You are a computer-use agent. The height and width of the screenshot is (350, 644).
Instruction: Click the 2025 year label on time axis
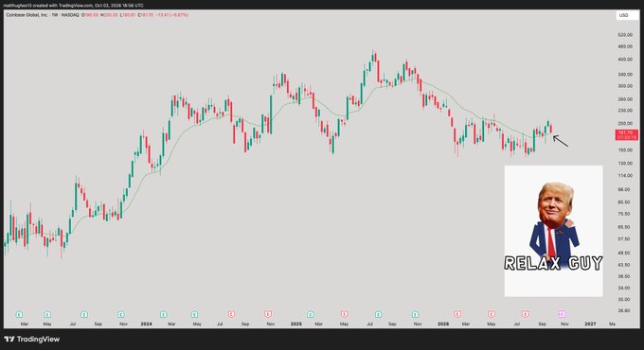pyautogui.click(x=296, y=324)
